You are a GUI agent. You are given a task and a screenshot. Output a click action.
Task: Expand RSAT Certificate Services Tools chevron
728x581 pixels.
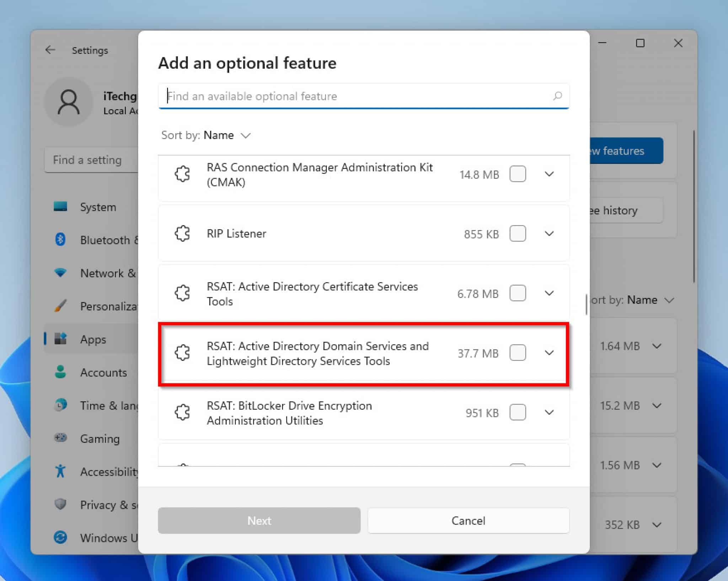click(549, 293)
